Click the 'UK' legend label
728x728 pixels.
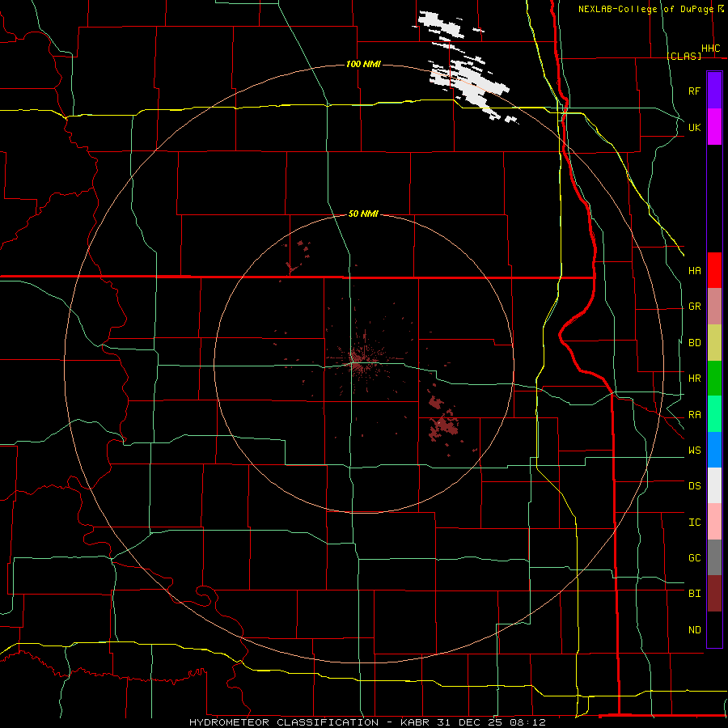point(694,127)
